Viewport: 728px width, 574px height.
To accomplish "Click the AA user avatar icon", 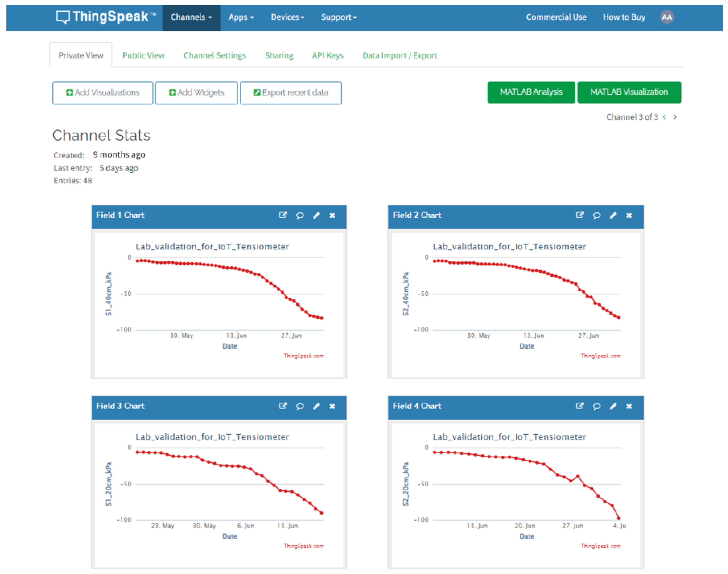I will coord(667,17).
